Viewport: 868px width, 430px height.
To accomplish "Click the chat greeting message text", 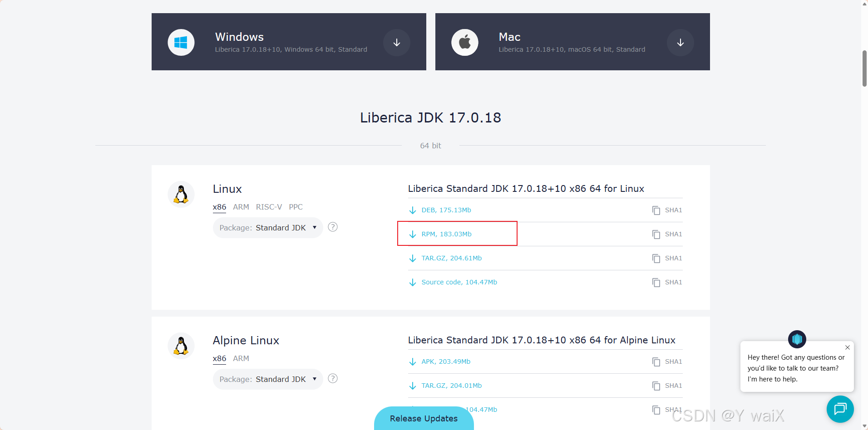I will coord(796,368).
